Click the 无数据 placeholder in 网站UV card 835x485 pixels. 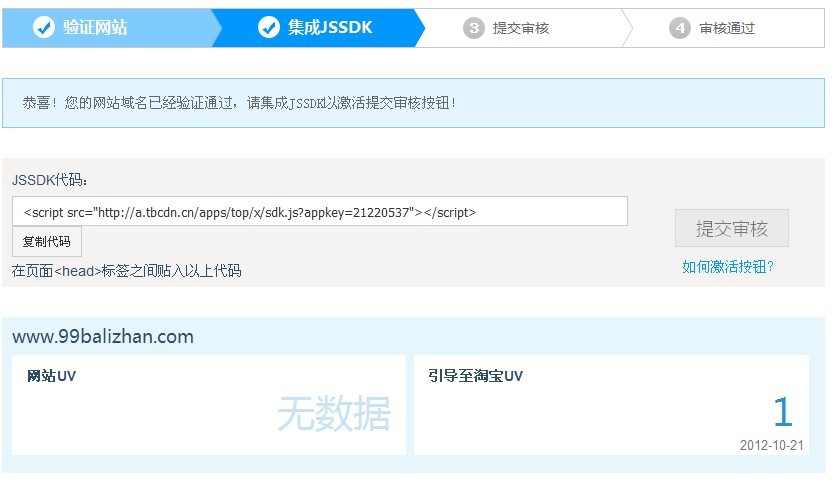click(x=334, y=413)
